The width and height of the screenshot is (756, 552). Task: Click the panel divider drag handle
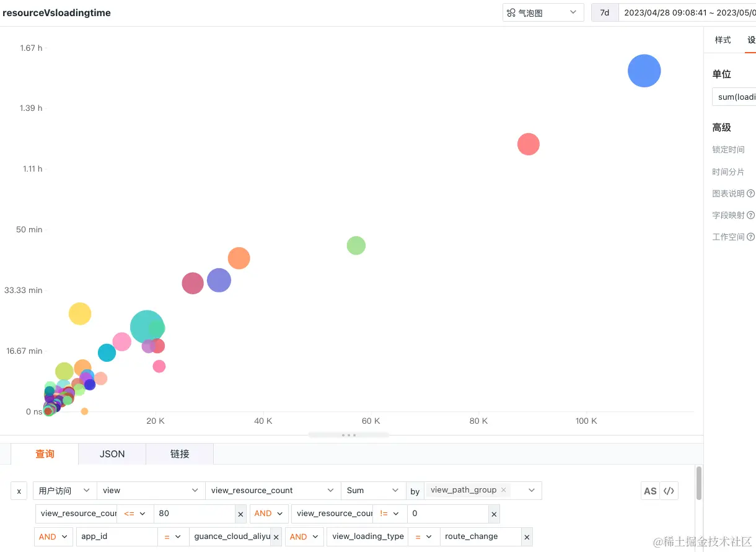click(x=349, y=435)
